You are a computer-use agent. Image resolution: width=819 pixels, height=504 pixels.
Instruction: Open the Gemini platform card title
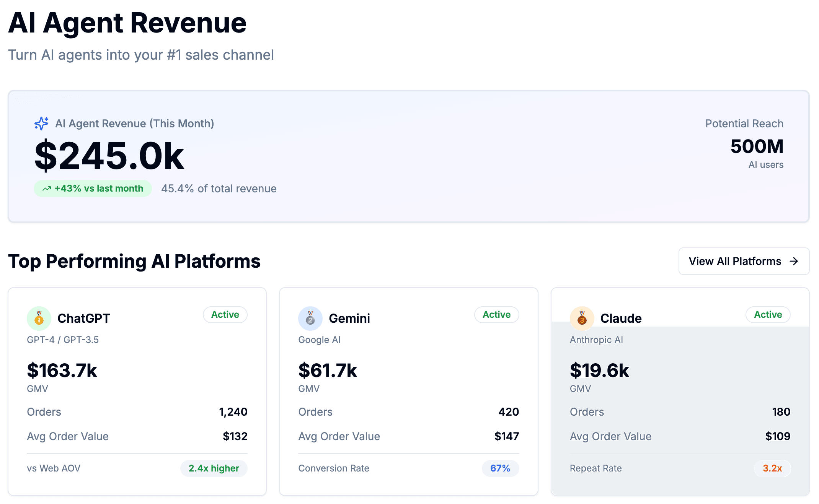click(349, 318)
